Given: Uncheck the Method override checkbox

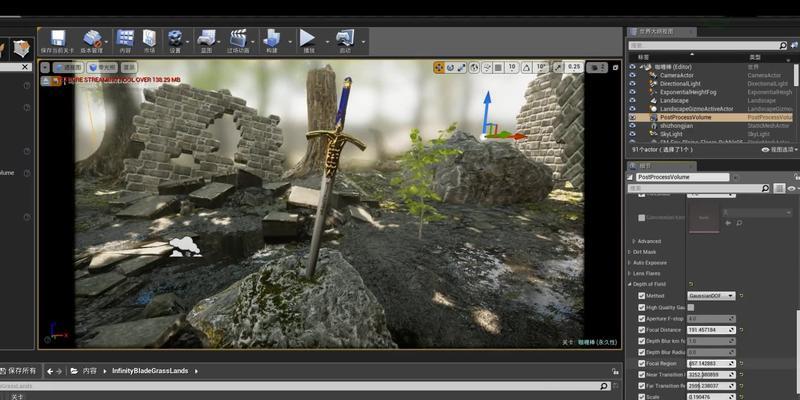Looking at the screenshot, I should 642,296.
